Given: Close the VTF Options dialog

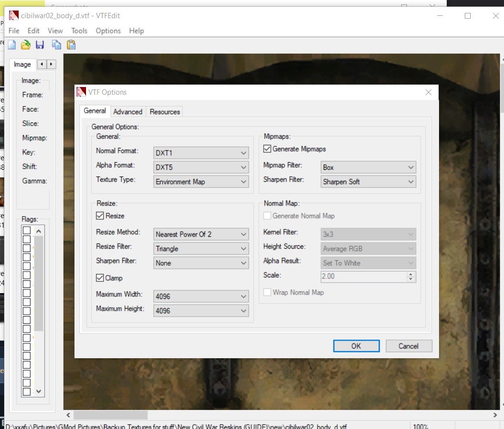Looking at the screenshot, I should (x=428, y=92).
